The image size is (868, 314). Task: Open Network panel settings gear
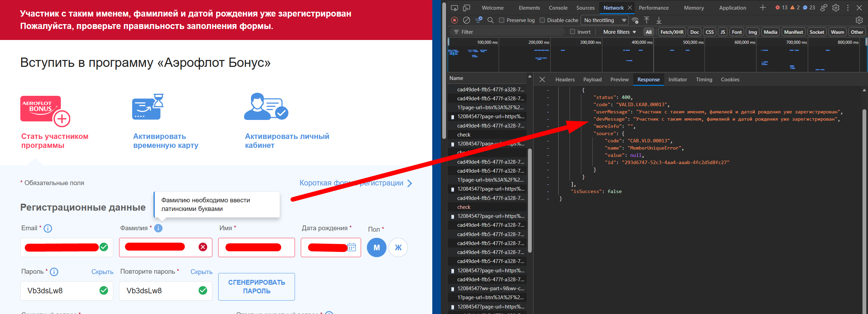859,20
